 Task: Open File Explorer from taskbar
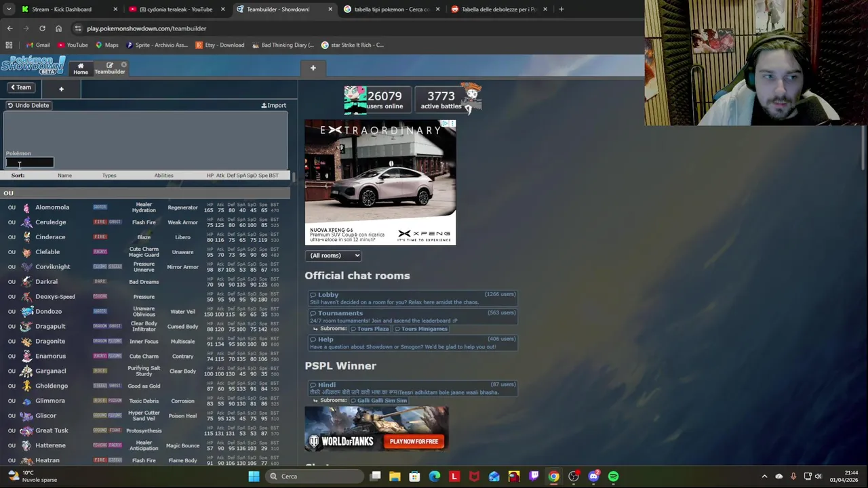point(395,476)
